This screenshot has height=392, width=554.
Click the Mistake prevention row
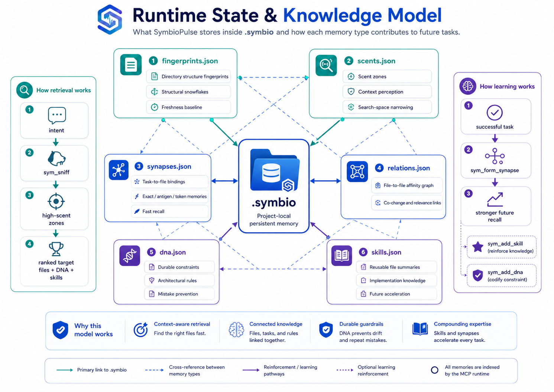[179, 294]
